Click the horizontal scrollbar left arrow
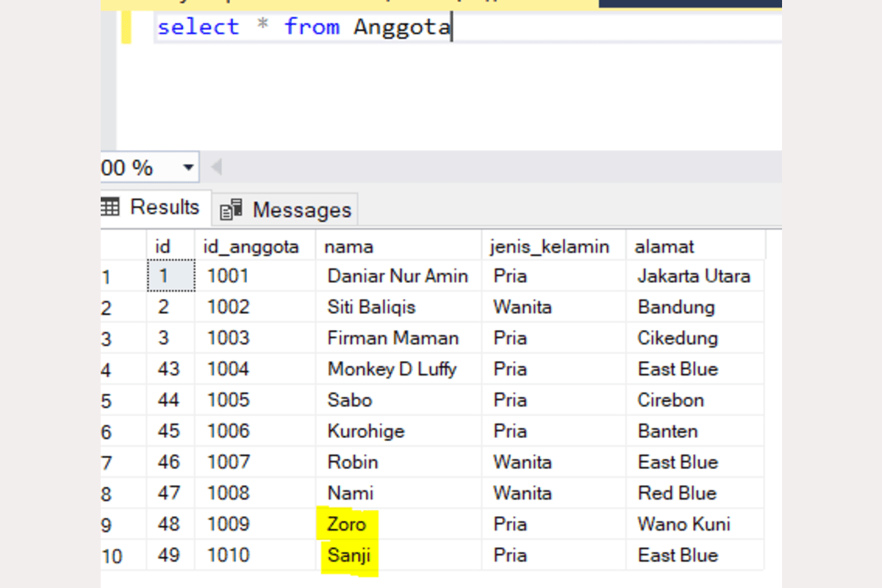 (216, 168)
